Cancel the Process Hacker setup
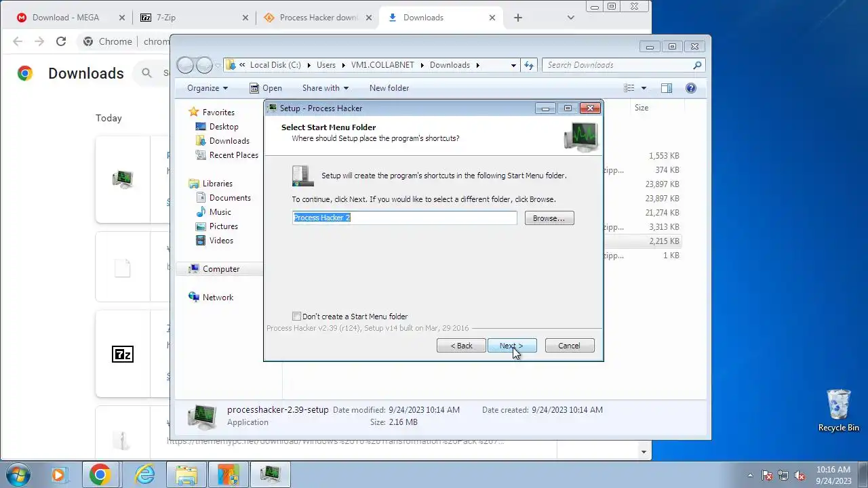 click(x=570, y=346)
